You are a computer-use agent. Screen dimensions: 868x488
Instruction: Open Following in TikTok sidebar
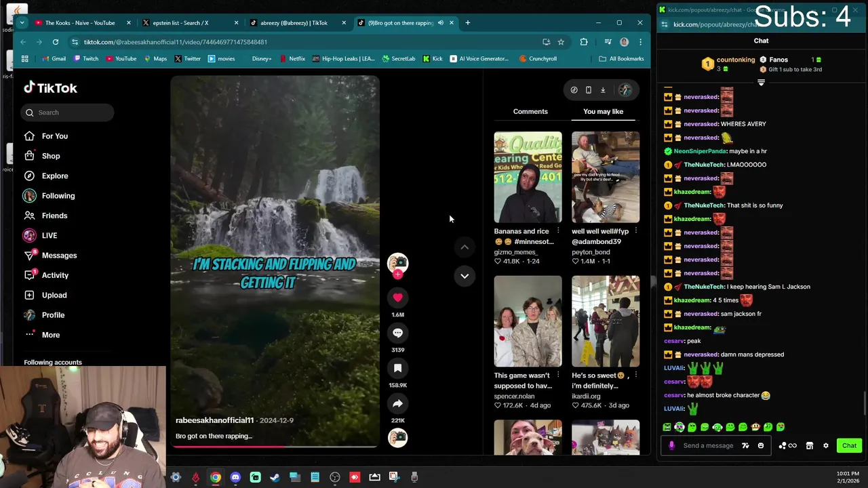tap(50, 196)
